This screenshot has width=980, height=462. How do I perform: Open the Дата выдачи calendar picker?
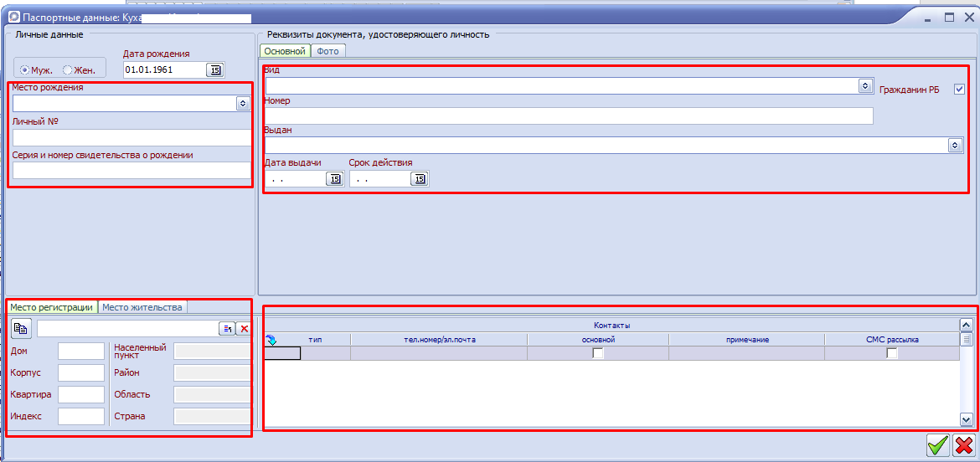click(334, 179)
